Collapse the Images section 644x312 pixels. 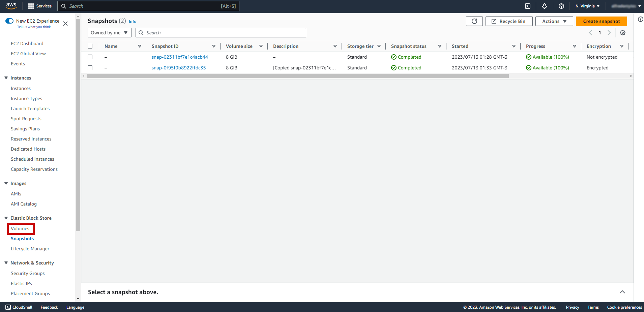point(6,183)
